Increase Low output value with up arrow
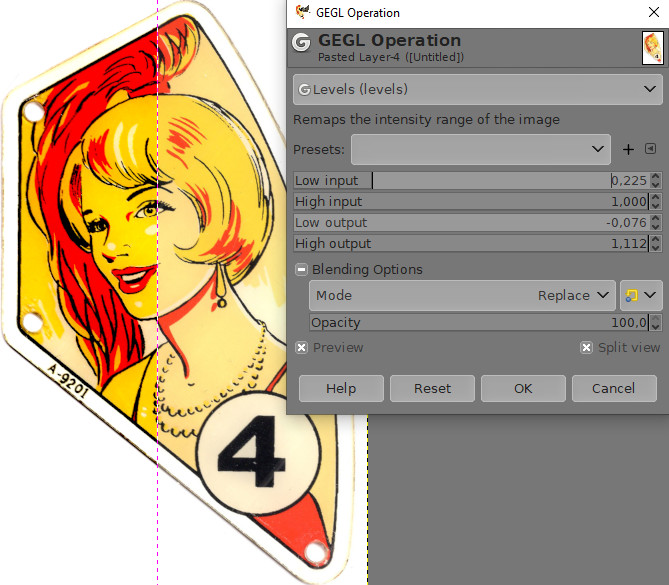The image size is (669, 585). pyautogui.click(x=656, y=218)
